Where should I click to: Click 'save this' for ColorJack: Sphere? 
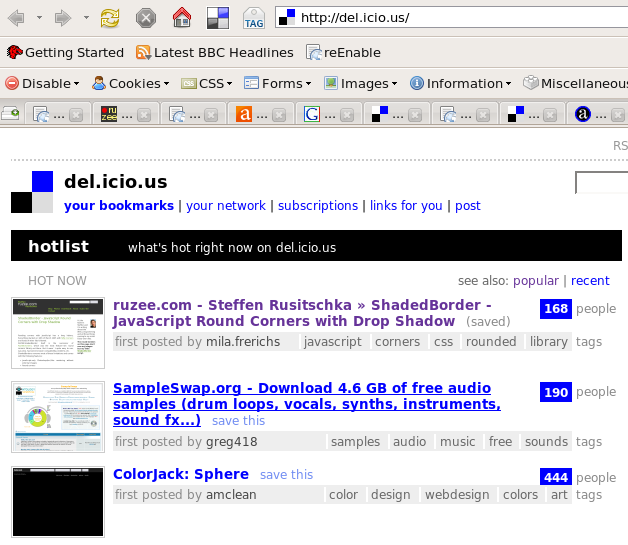tap(287, 475)
